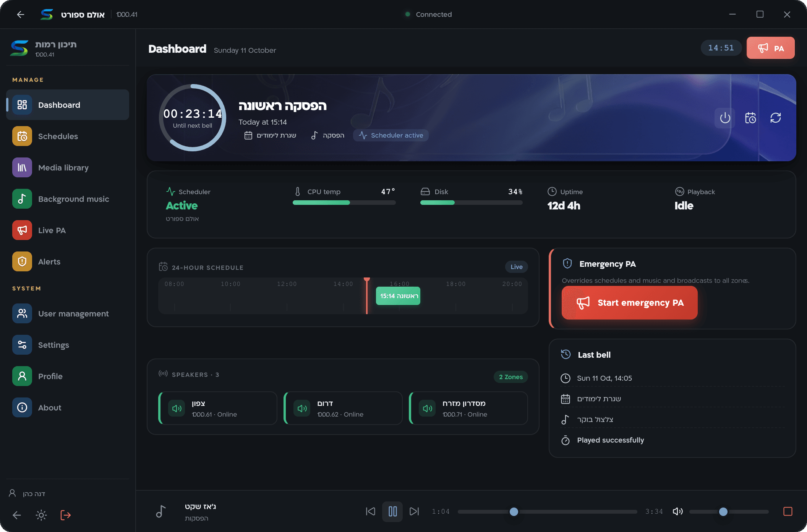Click the red log out icon
This screenshot has height=532, width=807.
click(66, 515)
